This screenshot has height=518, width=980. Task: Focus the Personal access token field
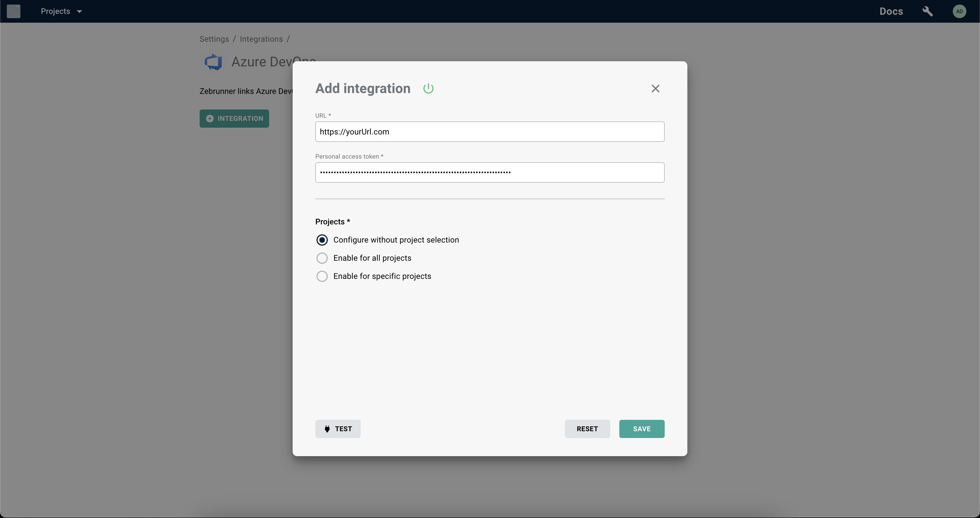tap(490, 172)
